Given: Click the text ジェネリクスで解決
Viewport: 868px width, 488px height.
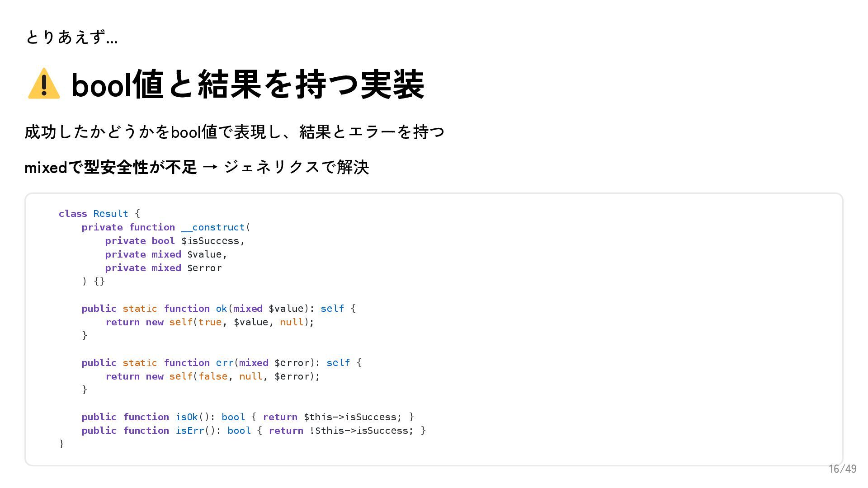Looking at the screenshot, I should 297,167.
